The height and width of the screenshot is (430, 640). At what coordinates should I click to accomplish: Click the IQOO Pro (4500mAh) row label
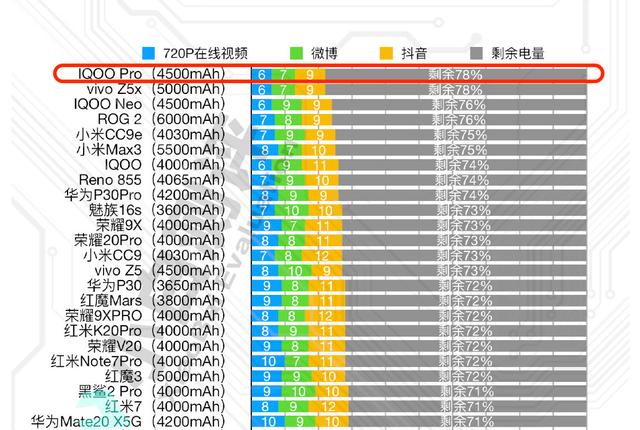point(151,74)
